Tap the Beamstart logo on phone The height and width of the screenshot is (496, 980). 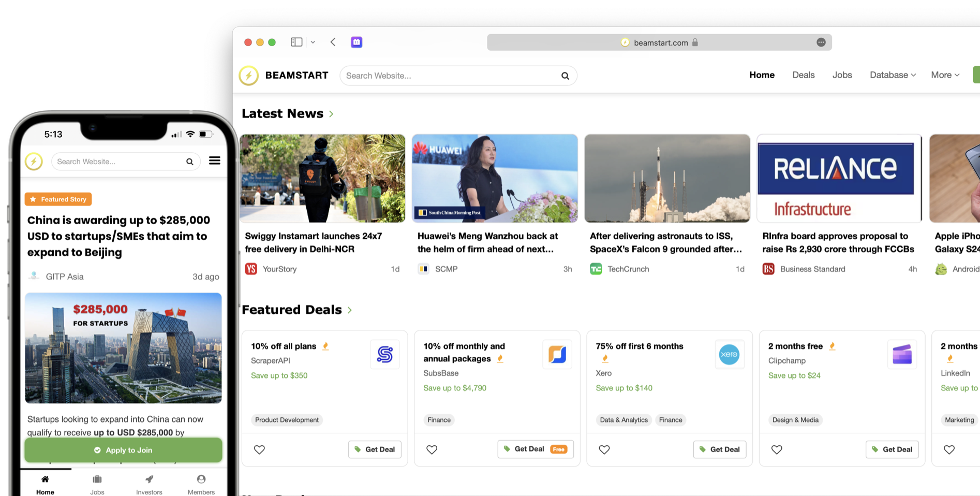(34, 162)
